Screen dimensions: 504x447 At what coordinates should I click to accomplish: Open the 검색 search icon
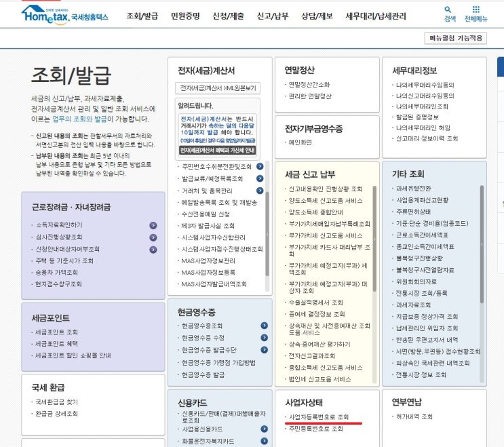click(x=449, y=14)
